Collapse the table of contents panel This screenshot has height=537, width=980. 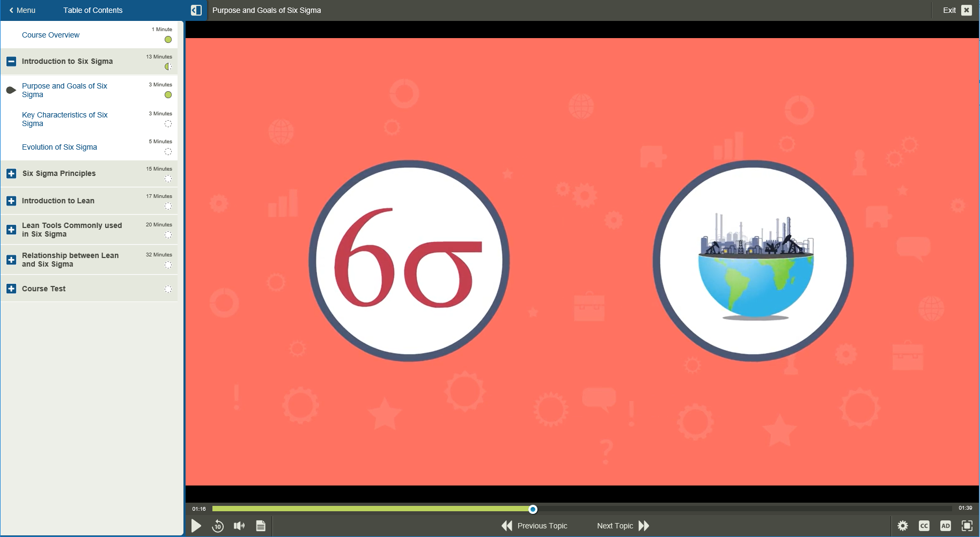coord(196,10)
